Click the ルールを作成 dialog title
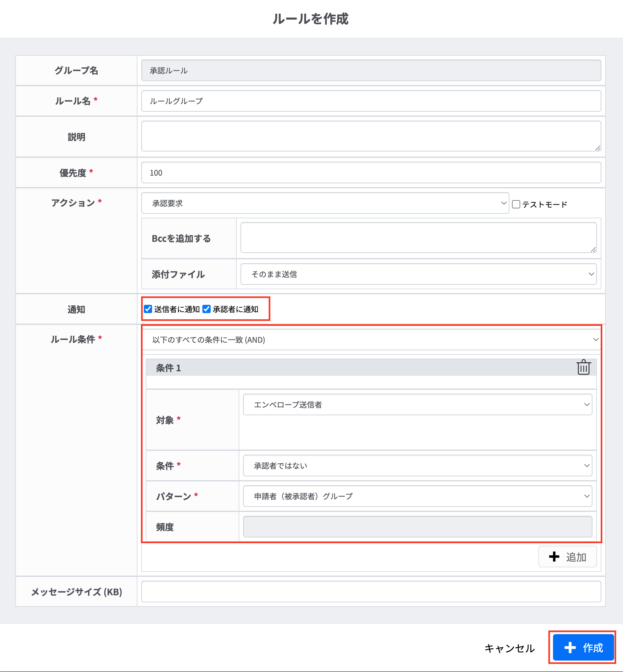This screenshot has width=623, height=672. point(311,19)
